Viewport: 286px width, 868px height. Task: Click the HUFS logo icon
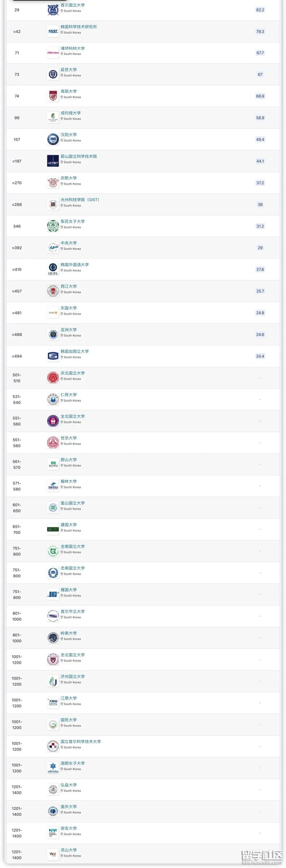tap(53, 269)
